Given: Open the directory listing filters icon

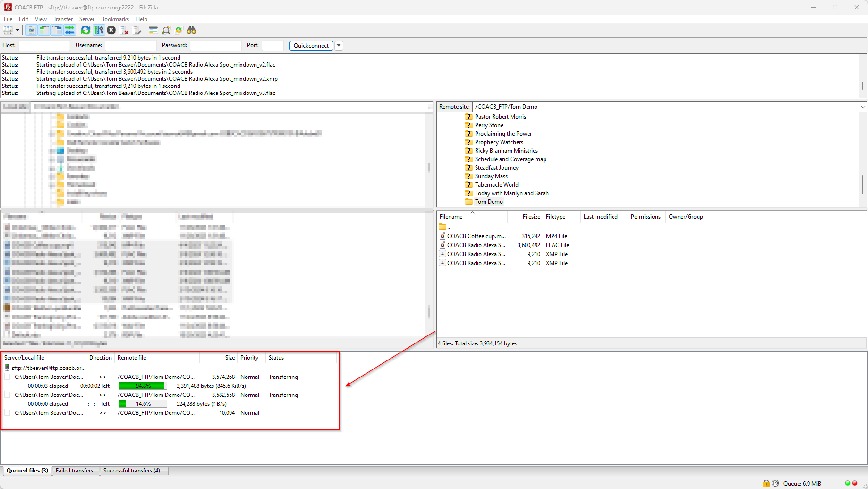Looking at the screenshot, I should [x=153, y=30].
